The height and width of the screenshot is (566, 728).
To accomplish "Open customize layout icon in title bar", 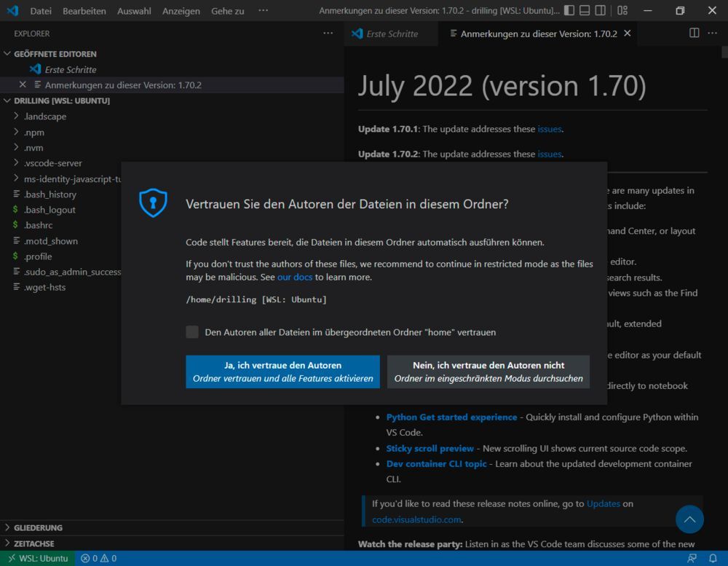I will click(x=622, y=11).
